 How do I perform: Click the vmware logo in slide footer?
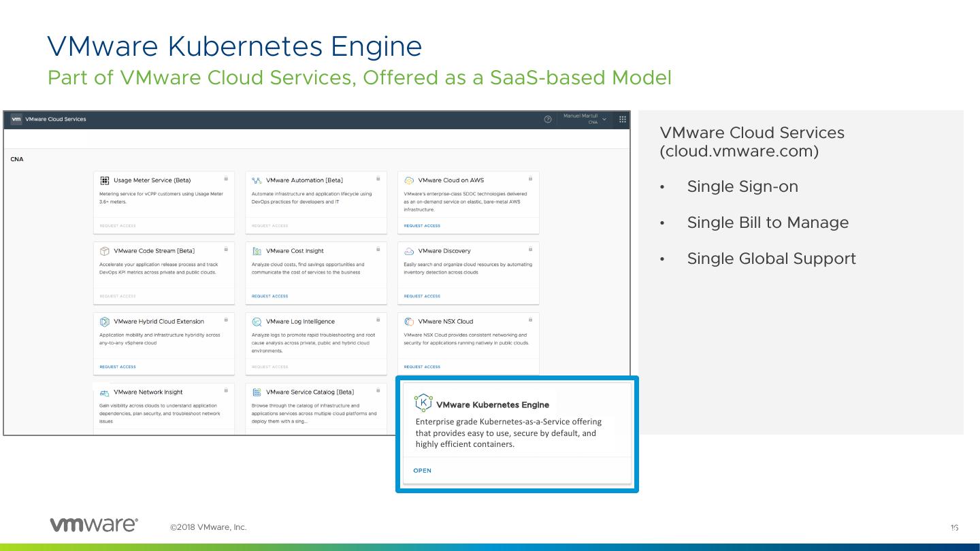pyautogui.click(x=94, y=525)
